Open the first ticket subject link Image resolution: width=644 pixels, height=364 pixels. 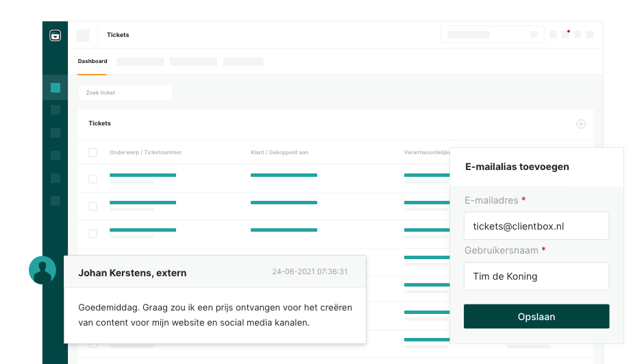pos(143,175)
